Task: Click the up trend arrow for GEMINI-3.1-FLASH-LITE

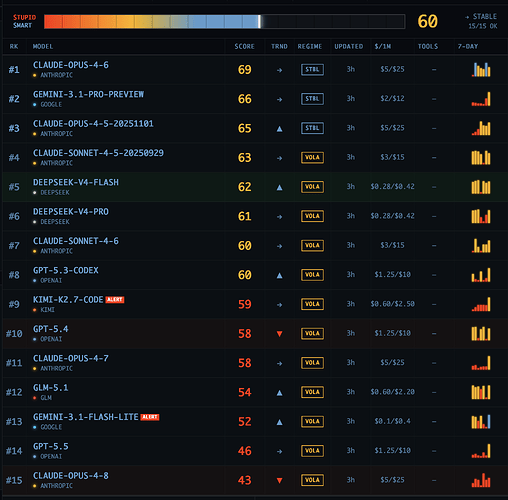Action: pyautogui.click(x=279, y=422)
